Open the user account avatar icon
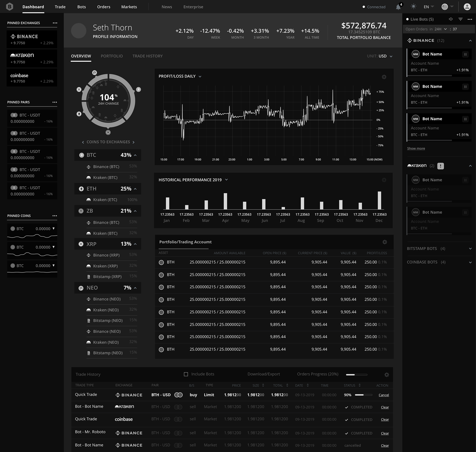Viewport: 476px width, 452px height. 467,7
